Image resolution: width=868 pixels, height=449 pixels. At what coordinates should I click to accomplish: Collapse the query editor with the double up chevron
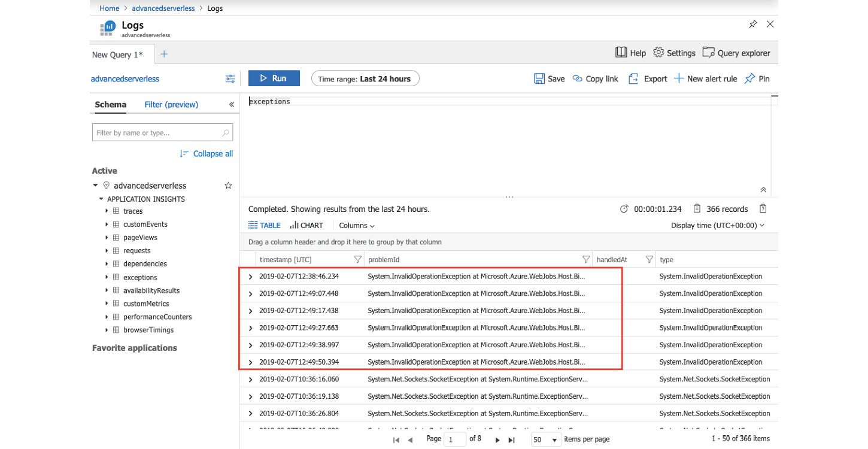(x=763, y=190)
